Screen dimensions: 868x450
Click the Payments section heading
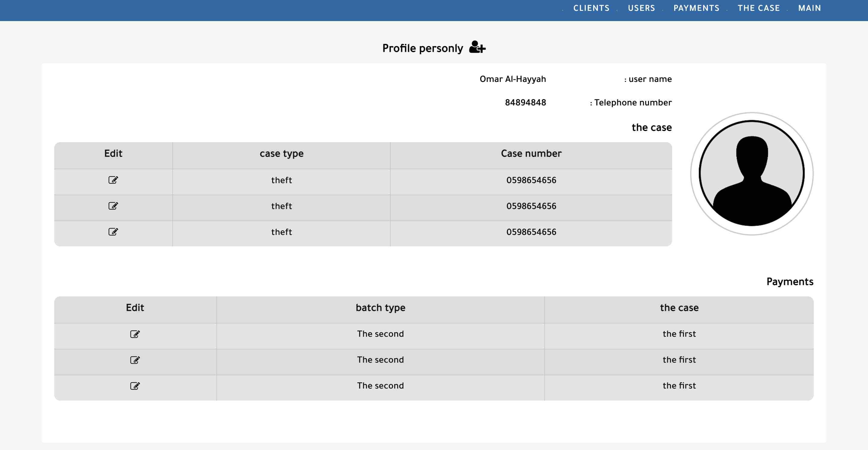coord(790,282)
